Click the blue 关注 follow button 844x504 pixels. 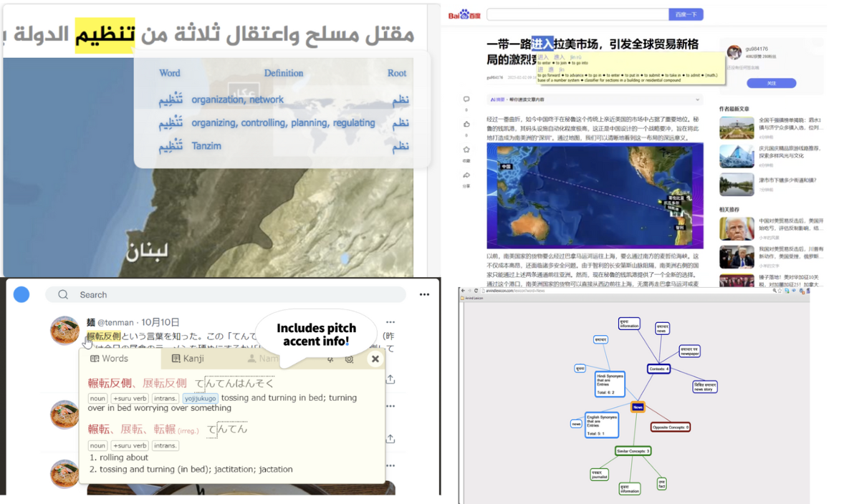click(x=772, y=83)
